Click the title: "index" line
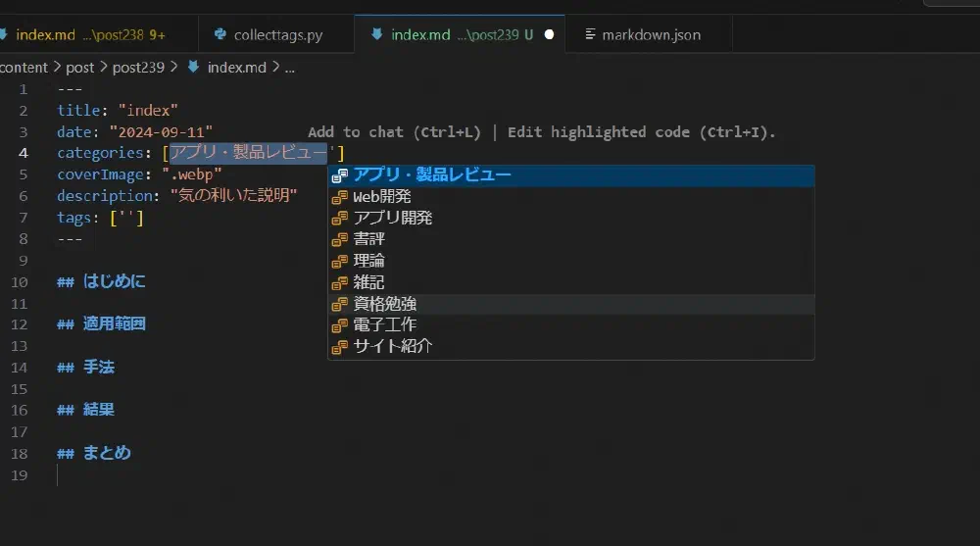This screenshot has width=980, height=546. click(x=118, y=111)
